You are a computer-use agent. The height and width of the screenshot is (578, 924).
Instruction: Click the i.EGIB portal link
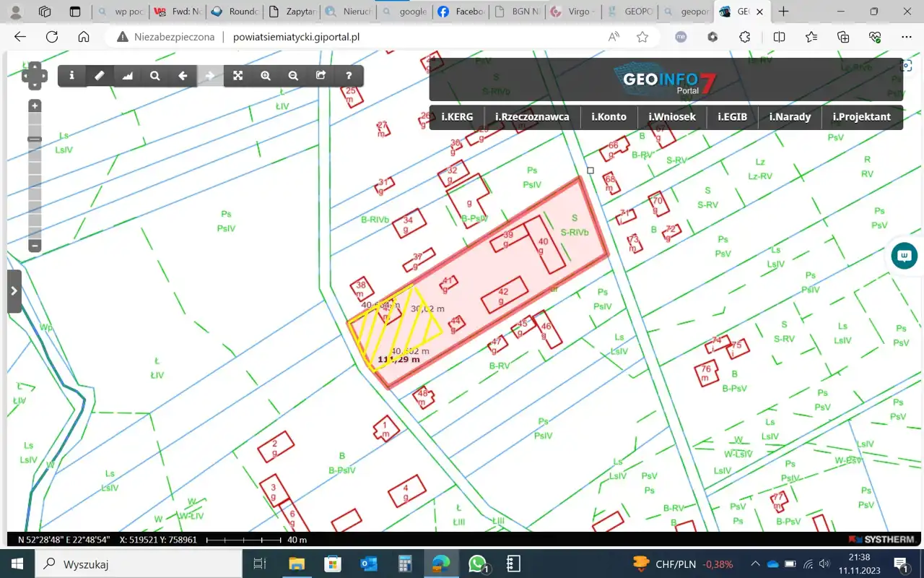[x=732, y=117]
